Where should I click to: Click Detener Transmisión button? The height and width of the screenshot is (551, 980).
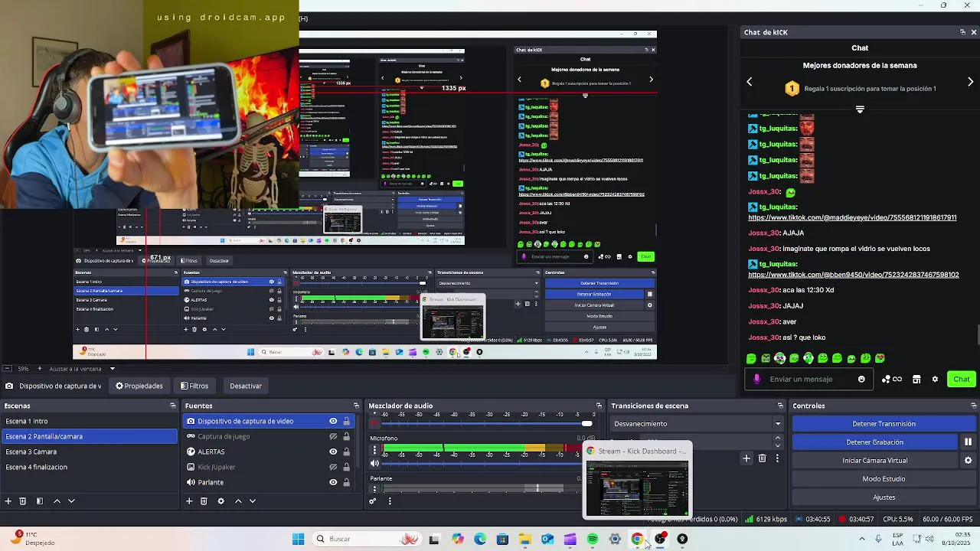(884, 423)
